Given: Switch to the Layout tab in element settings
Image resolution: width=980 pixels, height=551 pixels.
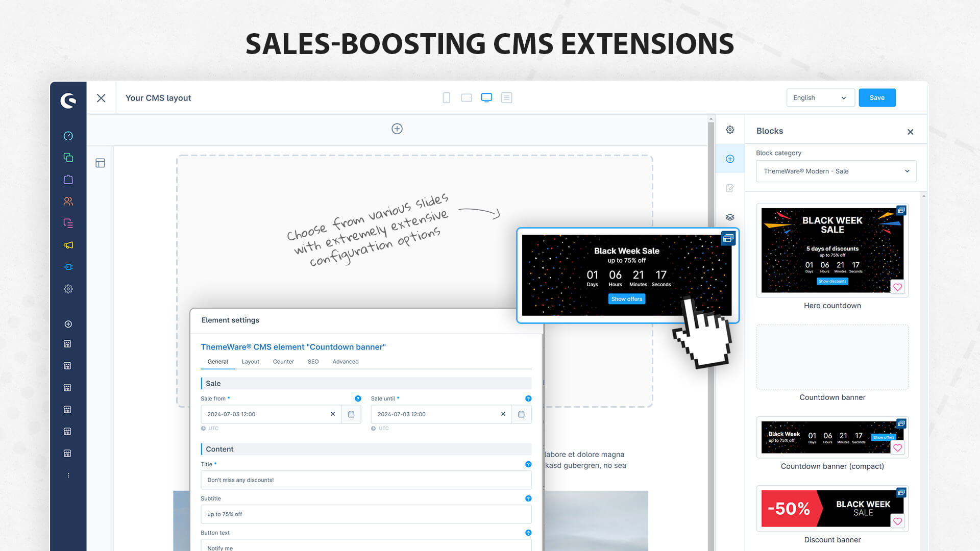Looking at the screenshot, I should coord(251,361).
